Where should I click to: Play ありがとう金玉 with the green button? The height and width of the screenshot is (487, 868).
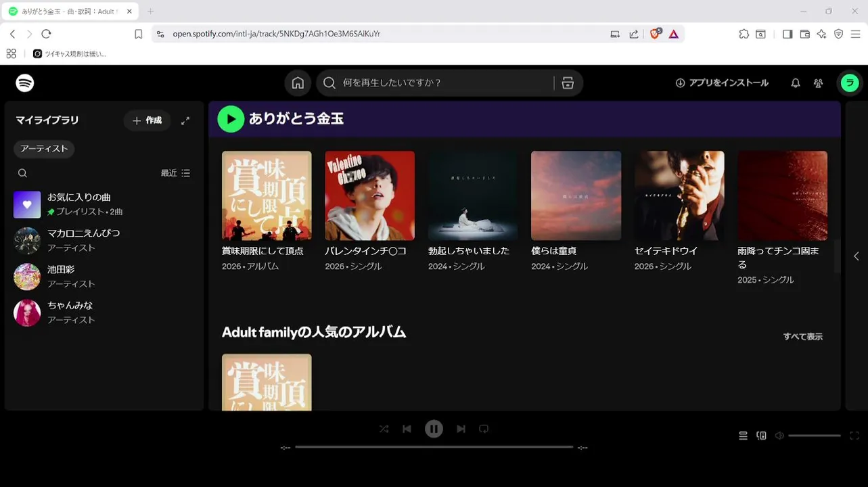coord(231,119)
